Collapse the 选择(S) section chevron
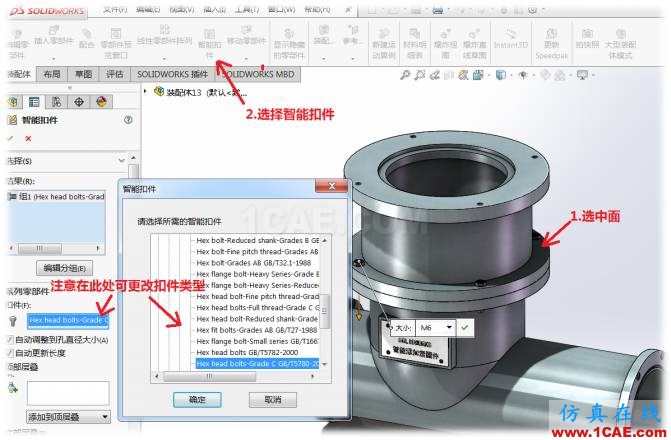 122,161
